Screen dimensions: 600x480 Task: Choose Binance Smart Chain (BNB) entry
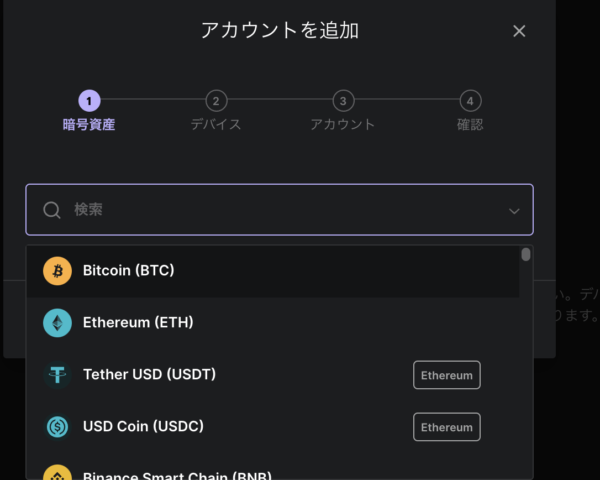[273, 471]
